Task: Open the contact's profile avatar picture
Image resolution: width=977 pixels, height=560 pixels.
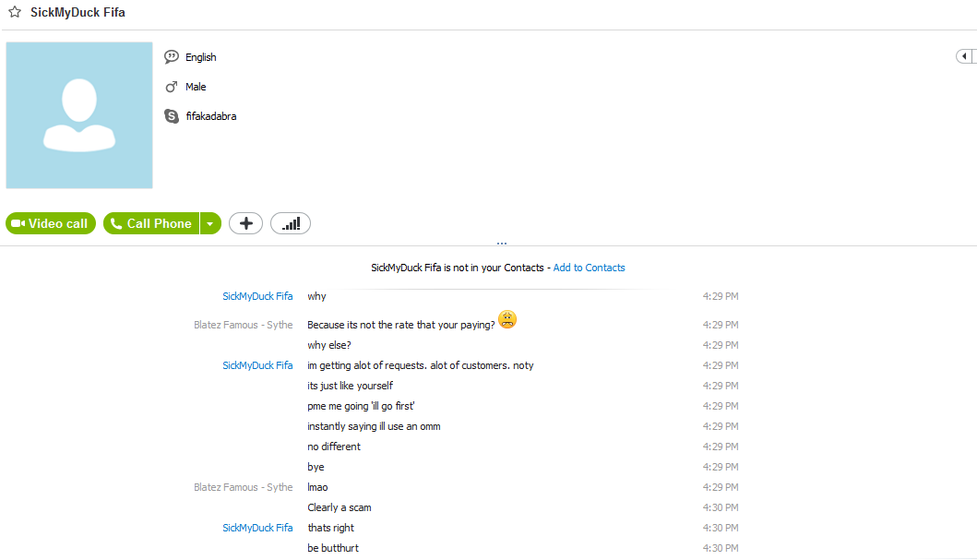Action: click(x=79, y=115)
